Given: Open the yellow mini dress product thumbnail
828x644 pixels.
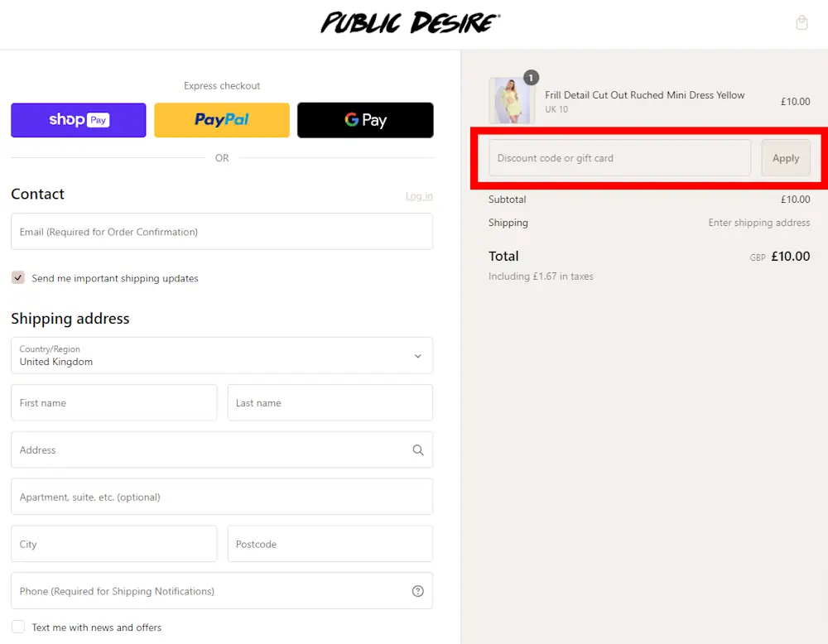Looking at the screenshot, I should click(x=512, y=101).
